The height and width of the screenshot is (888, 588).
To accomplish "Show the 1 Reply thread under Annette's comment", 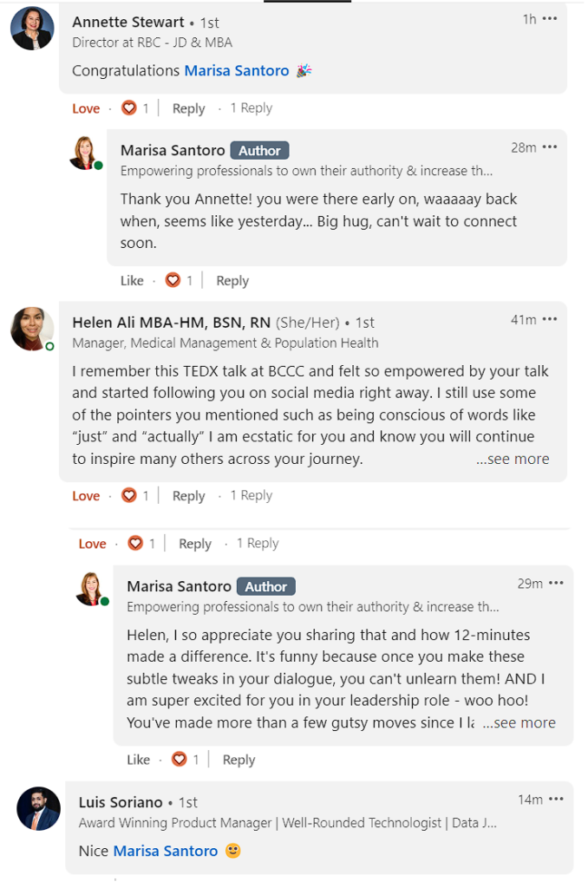I will 252,108.
